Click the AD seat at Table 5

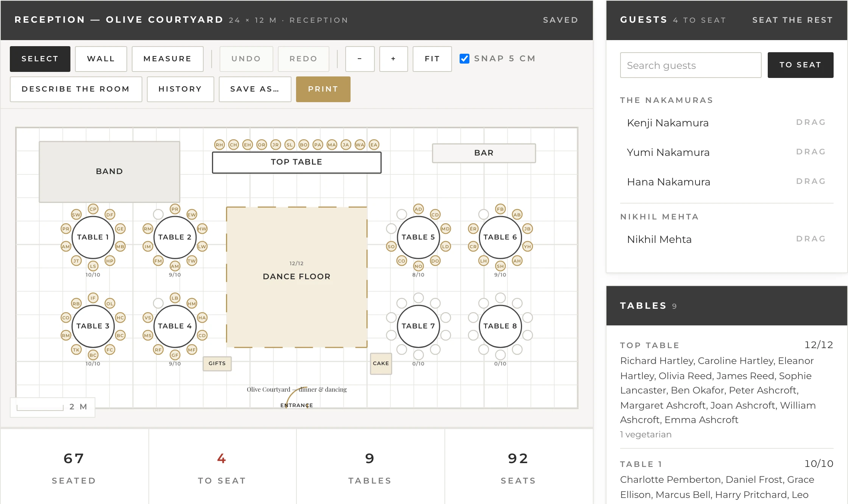click(x=418, y=209)
